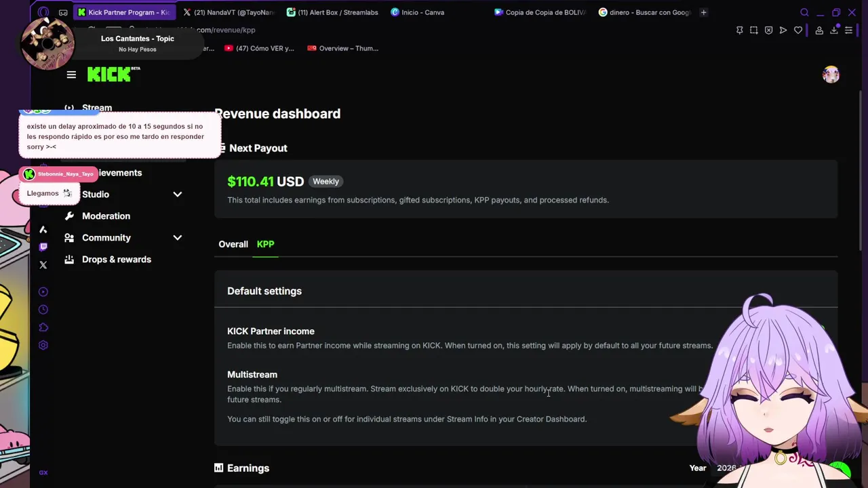The image size is (868, 488).
Task: Open the extensions cube icon in sidebar
Action: pos(43,327)
